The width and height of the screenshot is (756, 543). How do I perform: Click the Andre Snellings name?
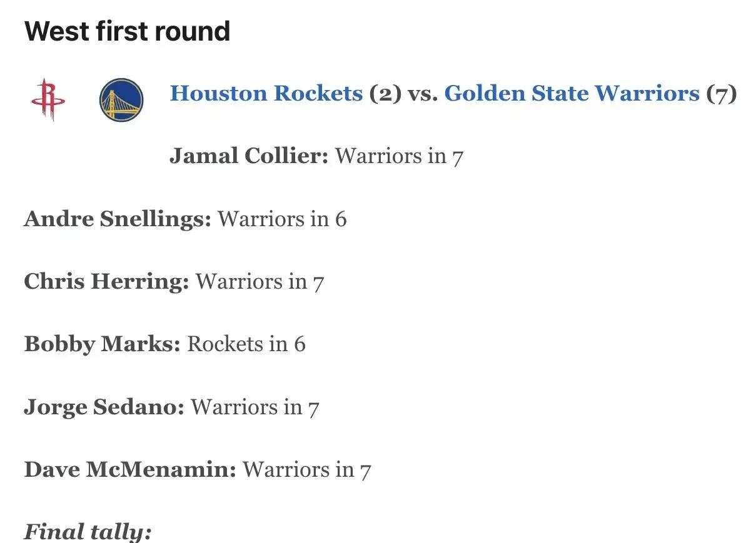[x=118, y=219]
